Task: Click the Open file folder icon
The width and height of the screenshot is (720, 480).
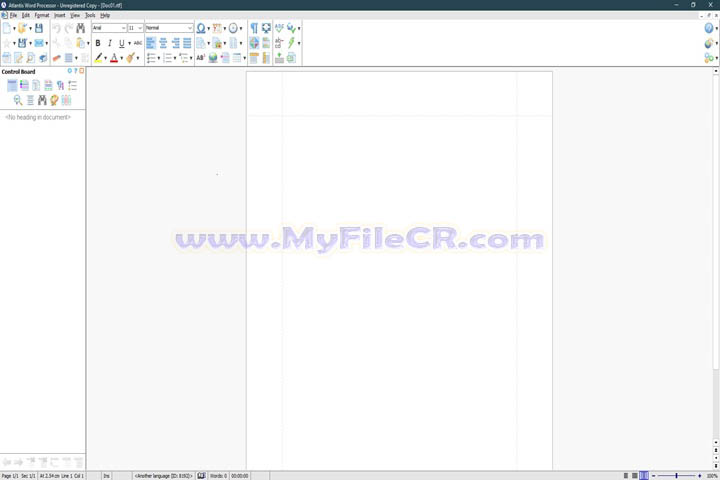Action: tap(22, 28)
